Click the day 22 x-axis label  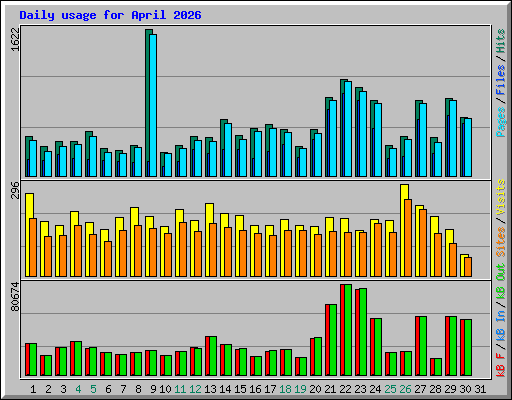345,389
